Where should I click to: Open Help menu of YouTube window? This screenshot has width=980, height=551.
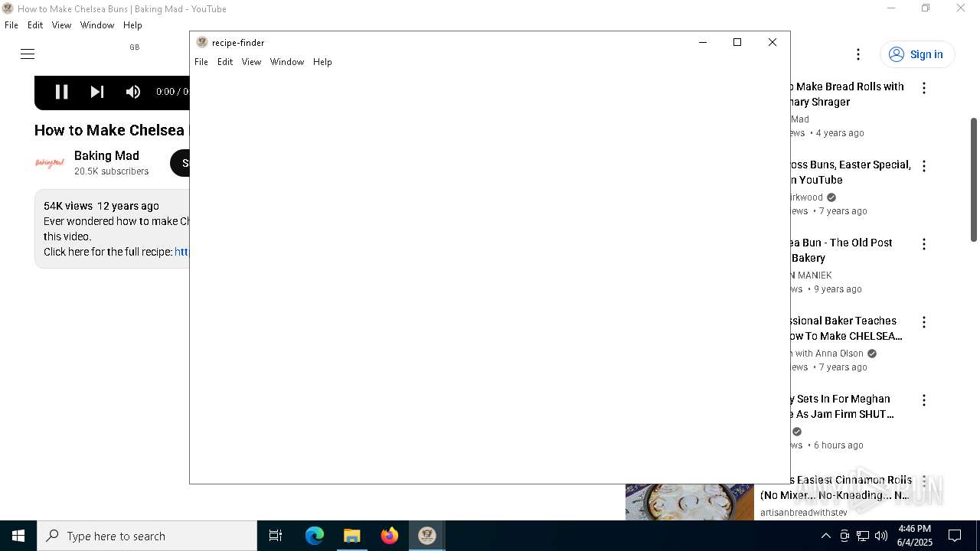[x=132, y=25]
